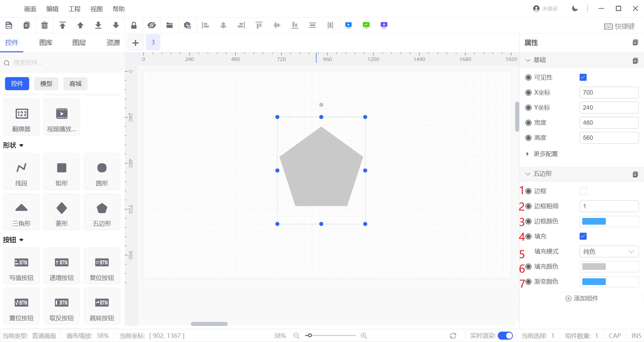Click the add component (添加组件) button

582,298
